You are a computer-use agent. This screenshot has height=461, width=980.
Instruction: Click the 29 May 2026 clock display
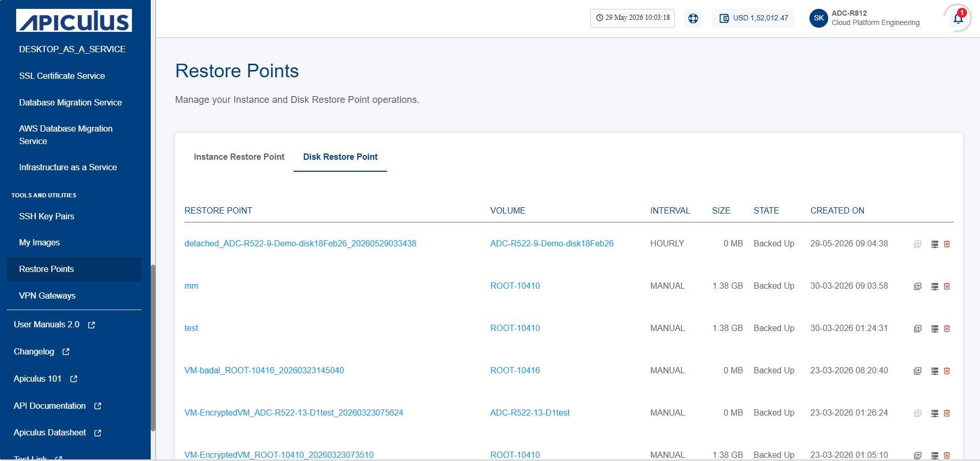coord(633,18)
